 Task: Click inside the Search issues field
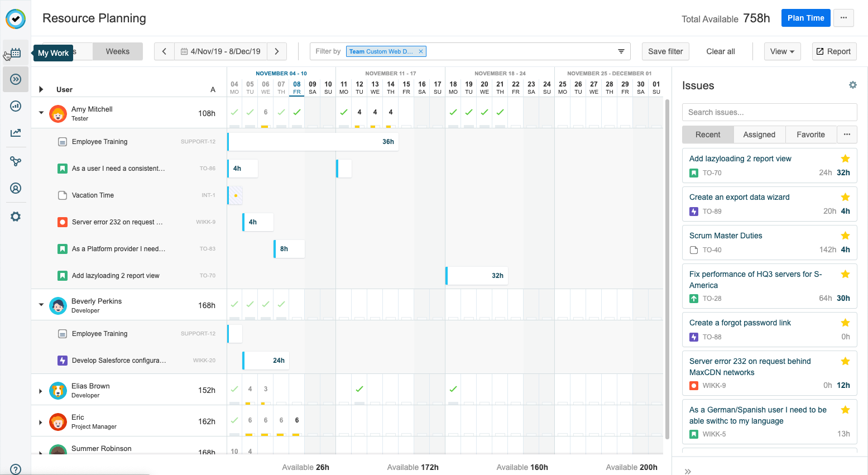769,112
